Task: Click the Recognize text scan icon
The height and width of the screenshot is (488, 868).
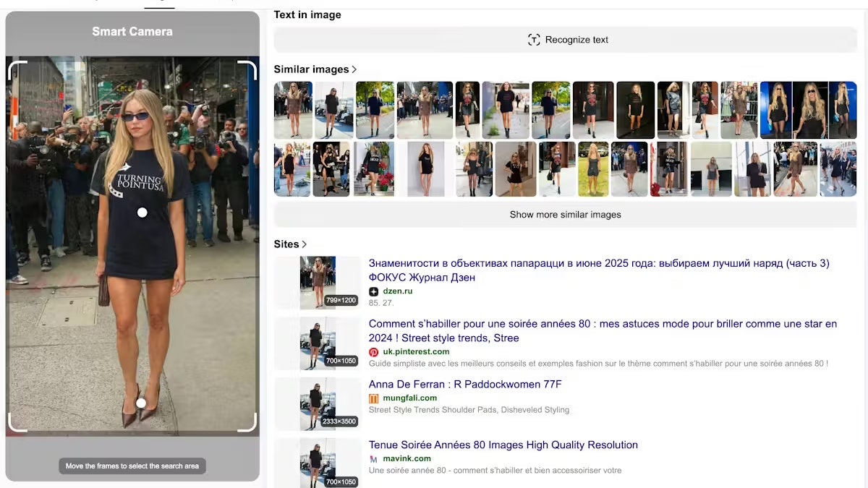Action: pyautogui.click(x=534, y=40)
